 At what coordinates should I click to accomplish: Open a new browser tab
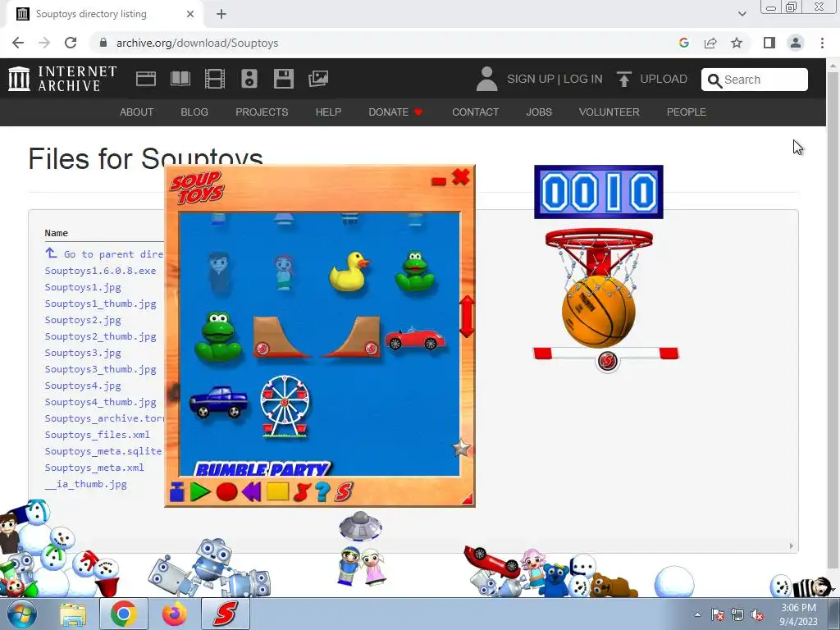(221, 14)
